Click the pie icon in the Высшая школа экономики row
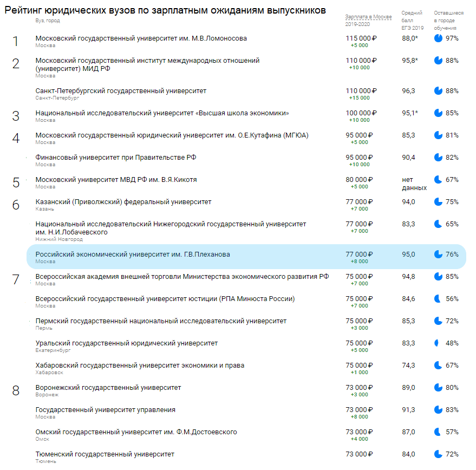476x470 pixels. (x=438, y=113)
